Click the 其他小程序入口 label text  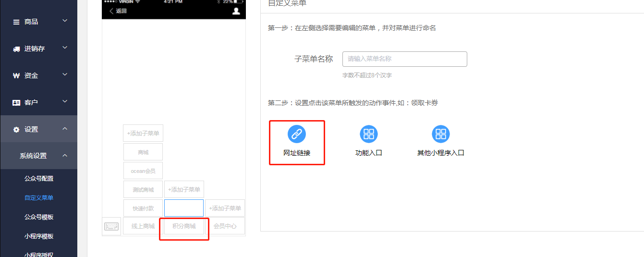tap(441, 153)
